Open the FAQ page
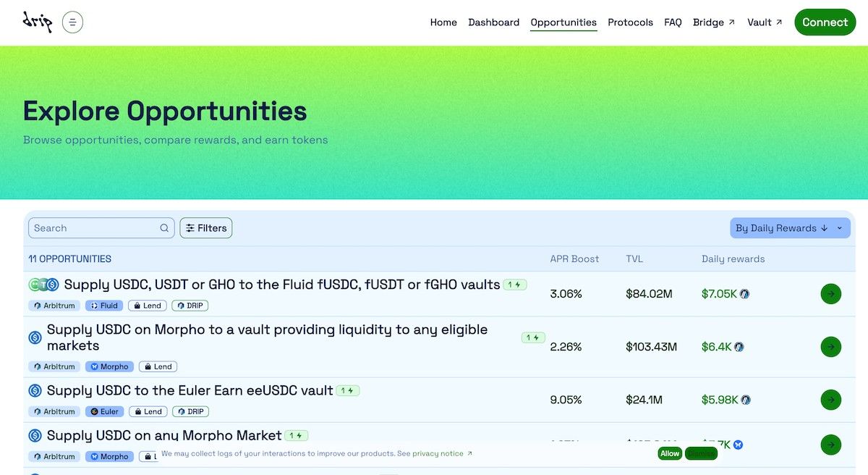Viewport: 868px width, 475px height. click(x=673, y=22)
